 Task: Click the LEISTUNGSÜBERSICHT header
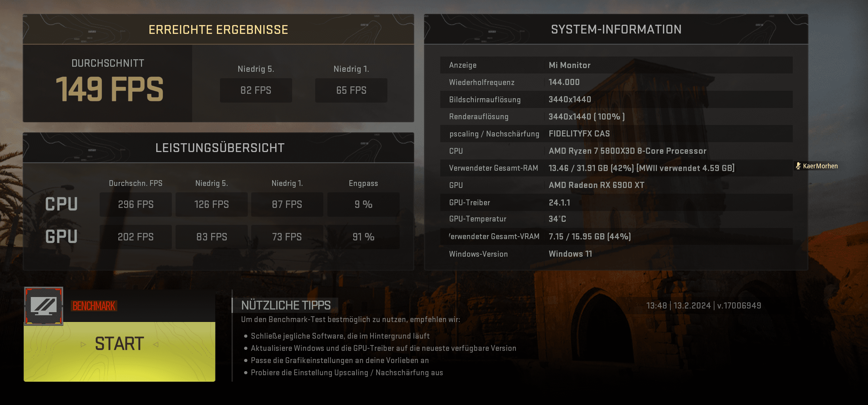tap(220, 148)
